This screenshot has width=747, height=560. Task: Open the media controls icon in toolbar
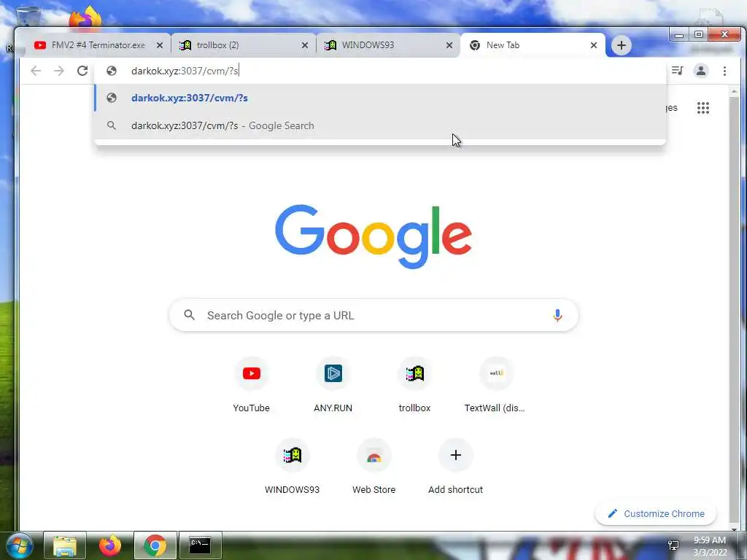(x=677, y=71)
